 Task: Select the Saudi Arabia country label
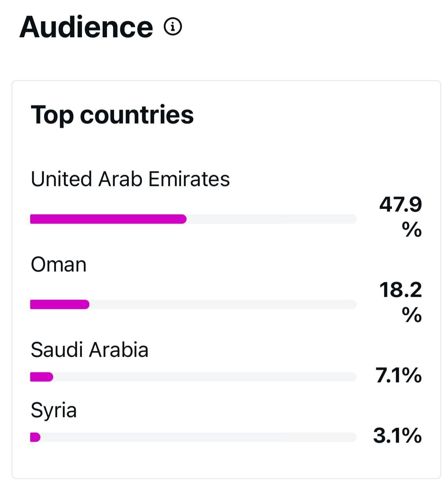click(89, 350)
